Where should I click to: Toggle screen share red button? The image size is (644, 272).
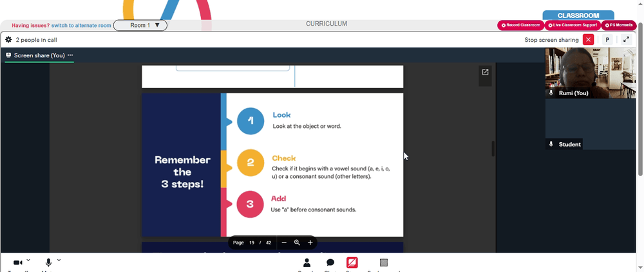352,262
